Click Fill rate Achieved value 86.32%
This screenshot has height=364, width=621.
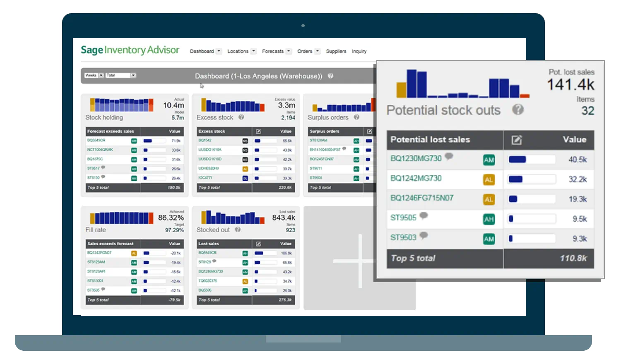pyautogui.click(x=171, y=218)
